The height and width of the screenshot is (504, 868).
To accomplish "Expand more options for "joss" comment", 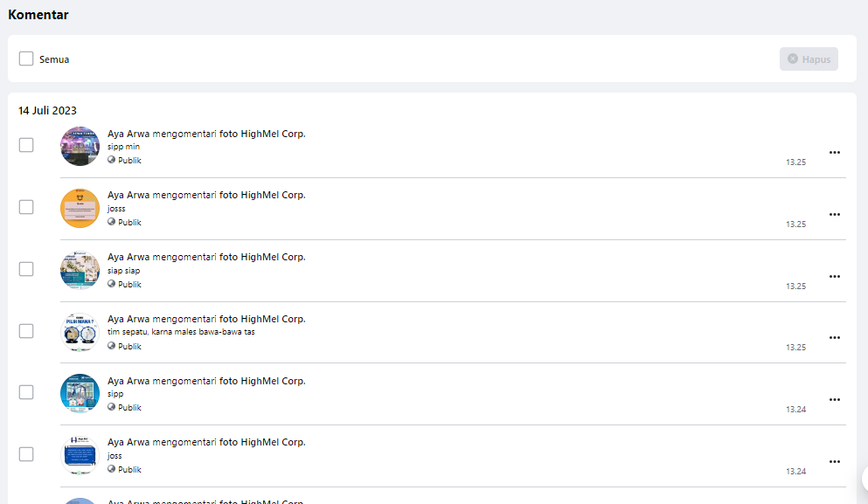I will (834, 462).
